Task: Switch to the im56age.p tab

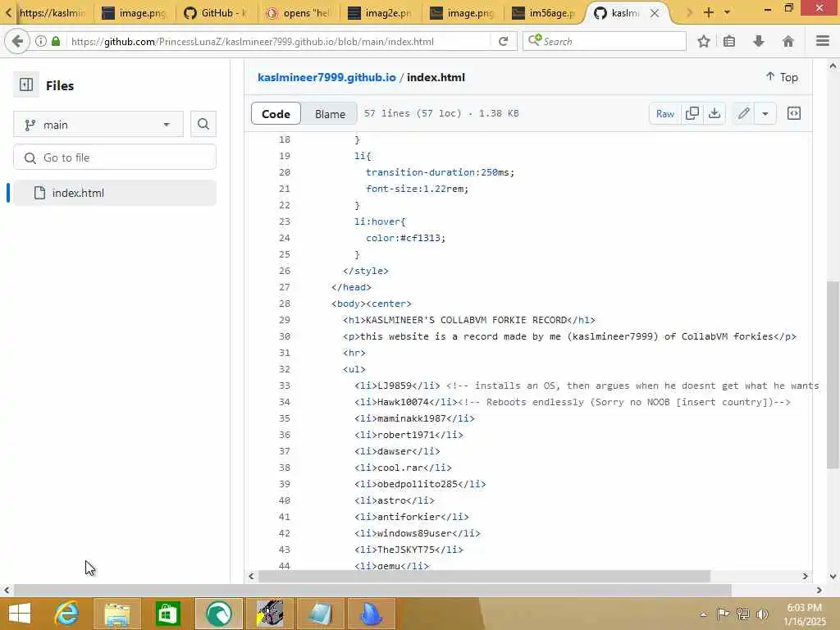Action: (544, 13)
